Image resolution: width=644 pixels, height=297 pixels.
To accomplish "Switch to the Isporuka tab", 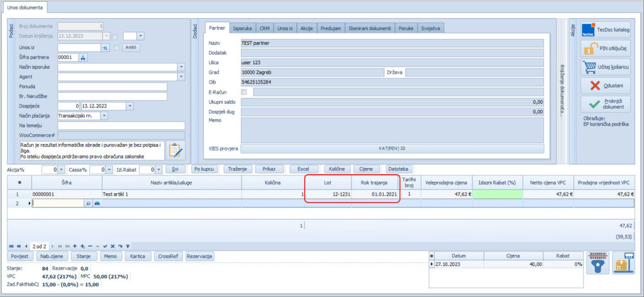I will pyautogui.click(x=243, y=28).
